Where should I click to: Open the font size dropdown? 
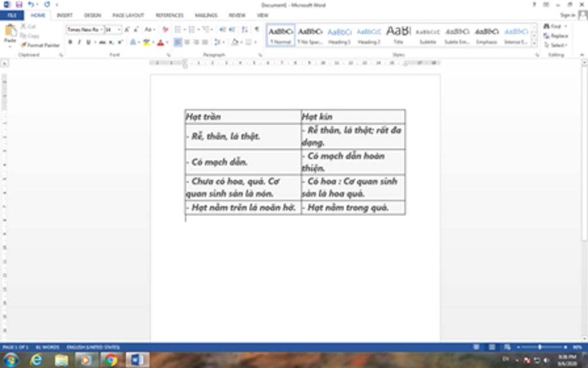(x=119, y=29)
